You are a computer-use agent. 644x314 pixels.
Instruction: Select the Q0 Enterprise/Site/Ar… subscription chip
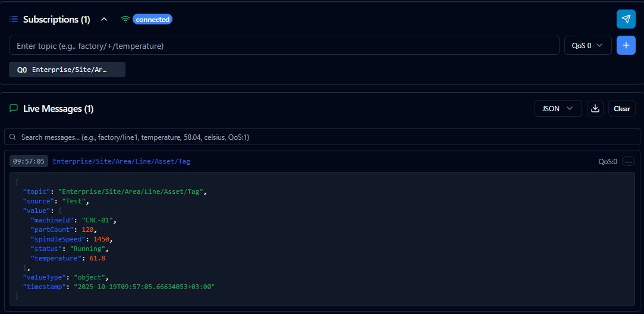67,70
